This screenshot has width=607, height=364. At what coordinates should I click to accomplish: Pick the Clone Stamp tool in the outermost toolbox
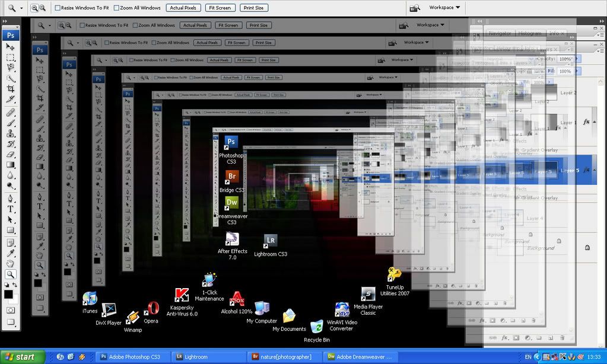click(x=10, y=133)
